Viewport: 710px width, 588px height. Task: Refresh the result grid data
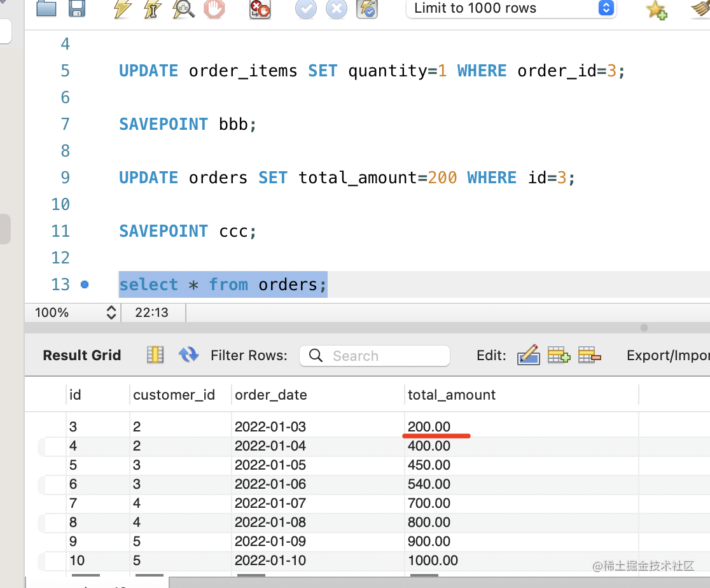[189, 354]
